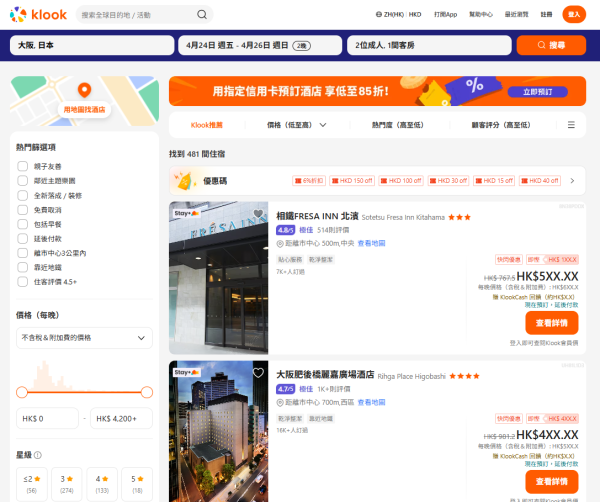The height and width of the screenshot is (502, 600).
Task: Click the orange 登入 login button
Action: click(x=574, y=15)
